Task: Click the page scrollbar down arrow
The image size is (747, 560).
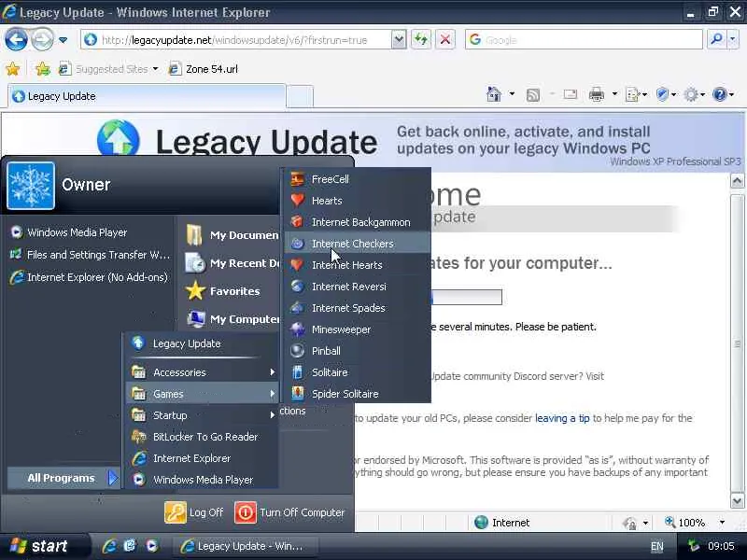Action: click(737, 500)
